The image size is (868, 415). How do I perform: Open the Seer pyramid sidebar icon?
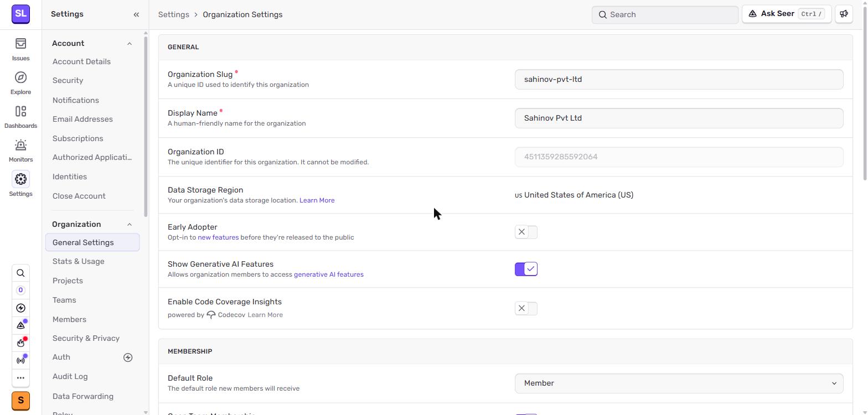click(20, 325)
